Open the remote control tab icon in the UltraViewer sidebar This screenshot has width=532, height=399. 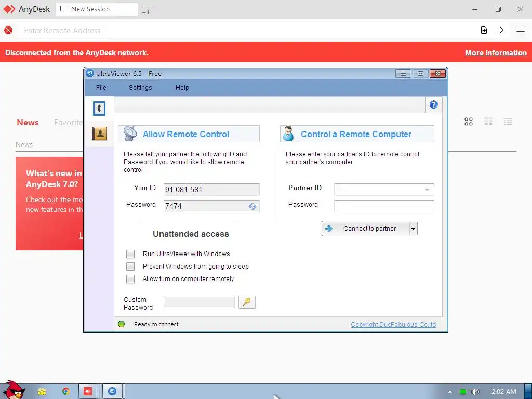(x=99, y=109)
